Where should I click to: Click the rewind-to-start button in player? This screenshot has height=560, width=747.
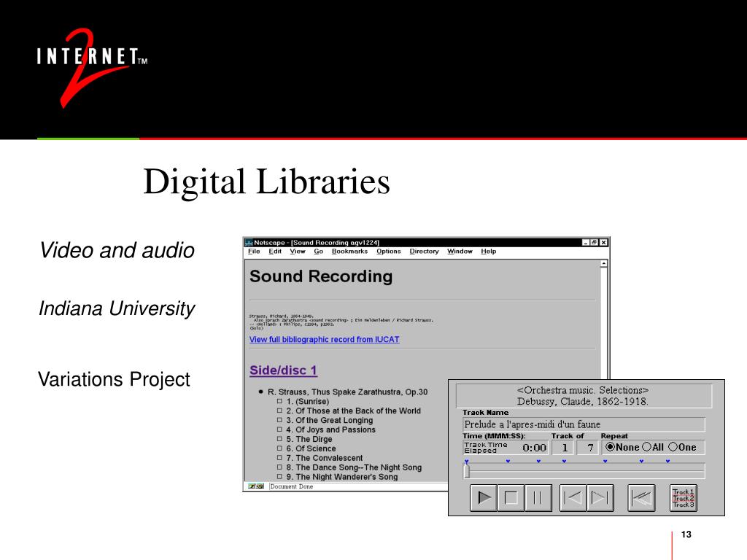(641, 498)
